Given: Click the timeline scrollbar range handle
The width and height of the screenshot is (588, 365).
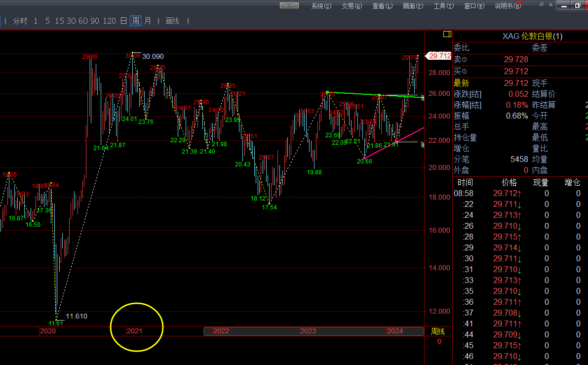Looking at the screenshot, I should (x=313, y=331).
